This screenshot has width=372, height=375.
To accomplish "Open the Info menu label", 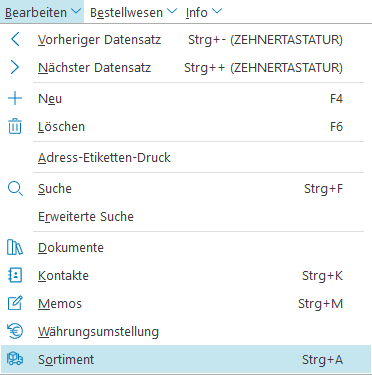I will click(x=197, y=12).
